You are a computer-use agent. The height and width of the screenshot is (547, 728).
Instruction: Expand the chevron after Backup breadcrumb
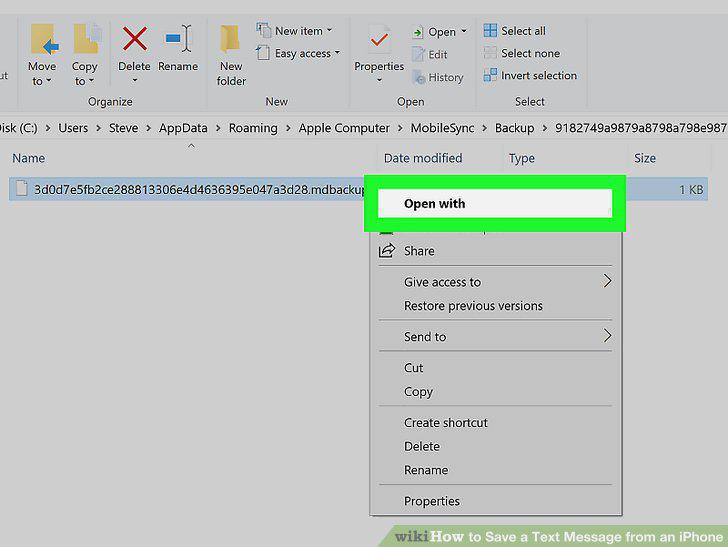(x=545, y=128)
